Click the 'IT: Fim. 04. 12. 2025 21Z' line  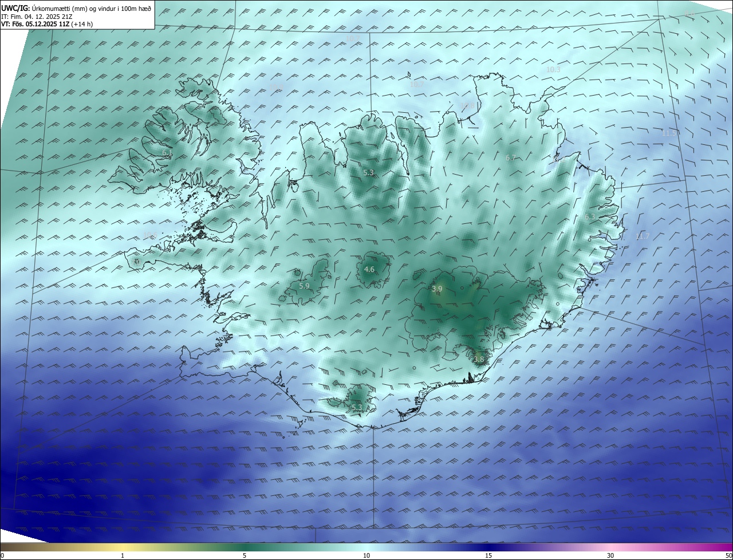tap(37, 17)
